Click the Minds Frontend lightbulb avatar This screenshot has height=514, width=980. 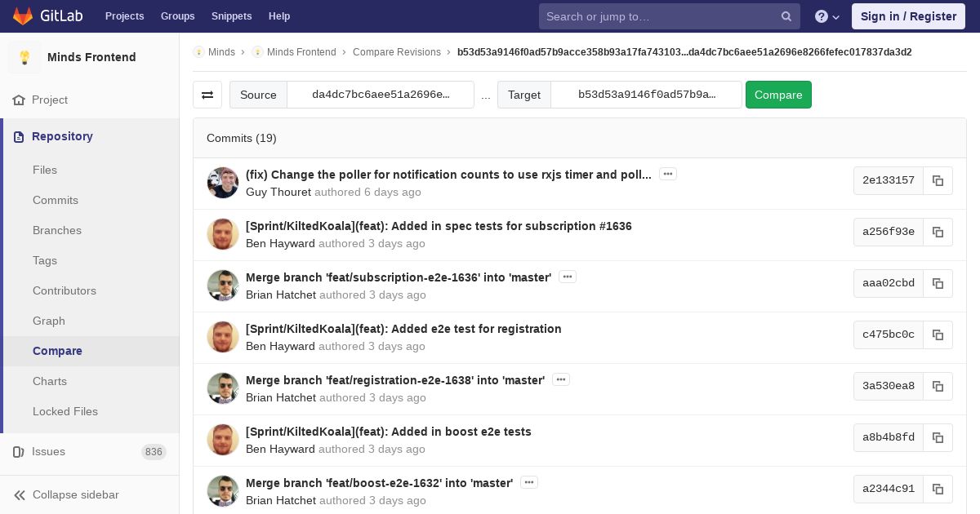[x=24, y=57]
